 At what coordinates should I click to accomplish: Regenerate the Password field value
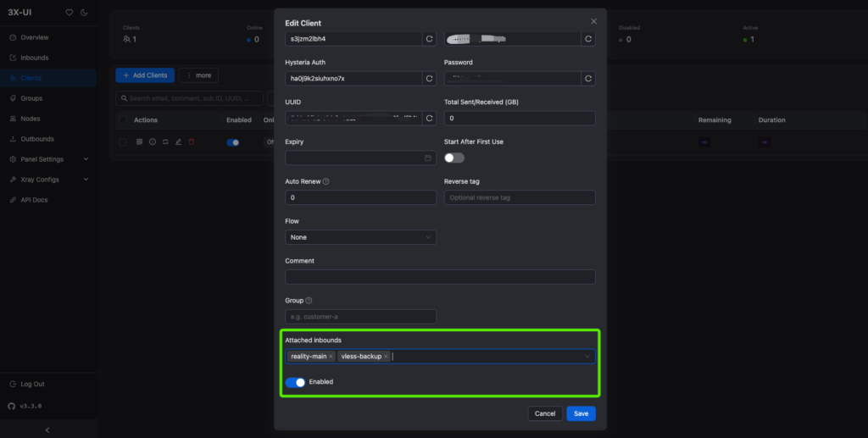click(x=588, y=79)
